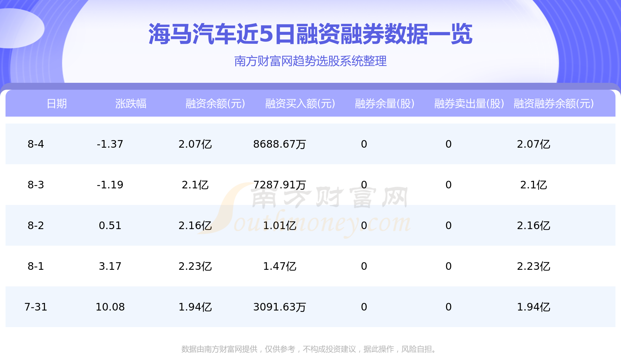Click 融券卖出量 value 0 in 7-31 row

pyautogui.click(x=448, y=307)
